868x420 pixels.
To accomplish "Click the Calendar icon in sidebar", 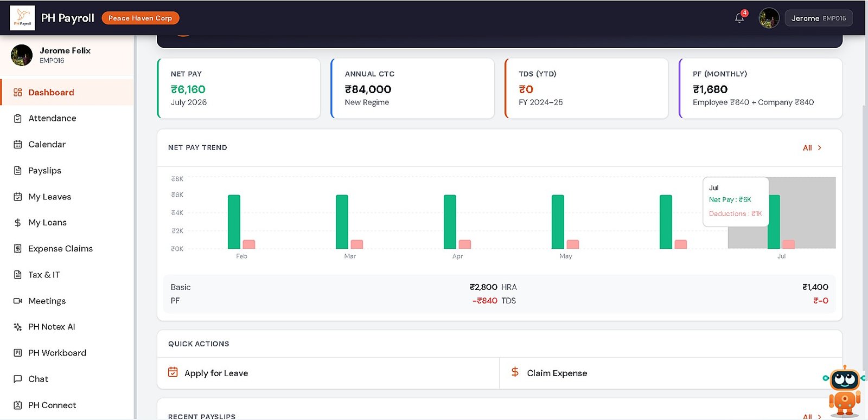I will click(x=18, y=144).
